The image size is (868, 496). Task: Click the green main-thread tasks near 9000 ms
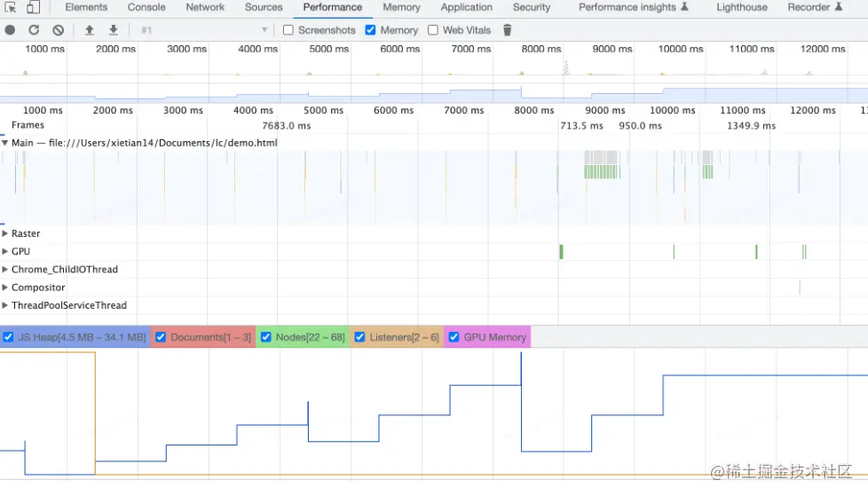tap(602, 171)
